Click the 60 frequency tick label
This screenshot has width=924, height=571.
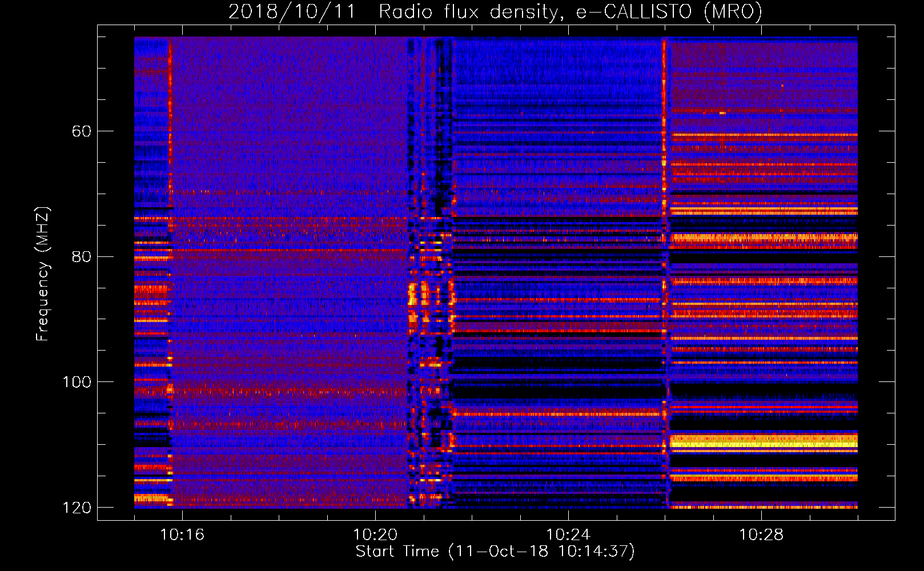pyautogui.click(x=82, y=131)
